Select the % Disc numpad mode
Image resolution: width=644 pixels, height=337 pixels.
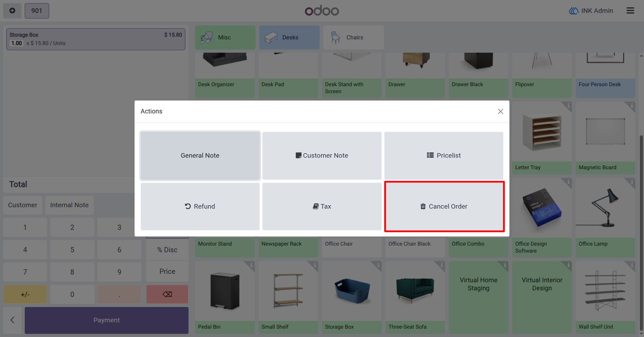tap(167, 250)
